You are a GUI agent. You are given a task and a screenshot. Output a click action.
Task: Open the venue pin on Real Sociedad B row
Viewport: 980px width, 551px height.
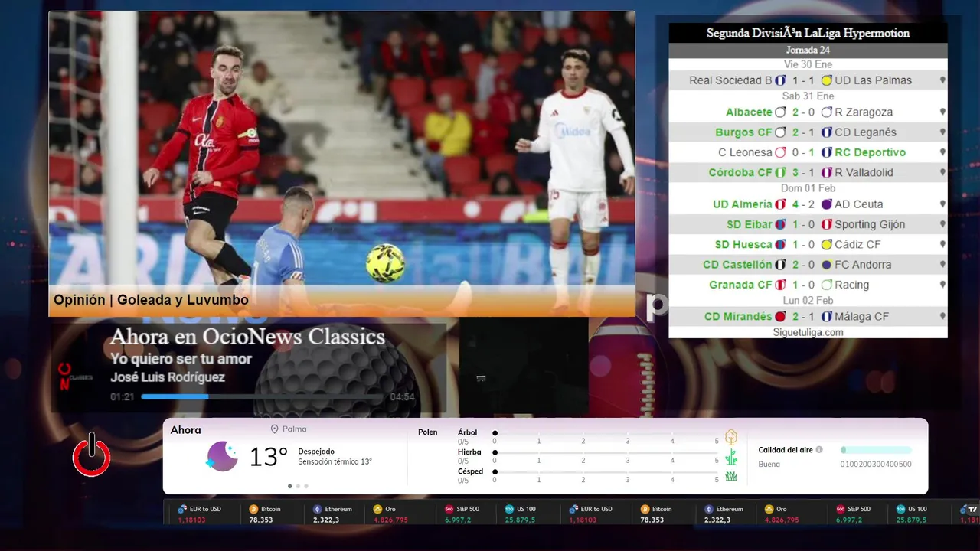tap(942, 80)
